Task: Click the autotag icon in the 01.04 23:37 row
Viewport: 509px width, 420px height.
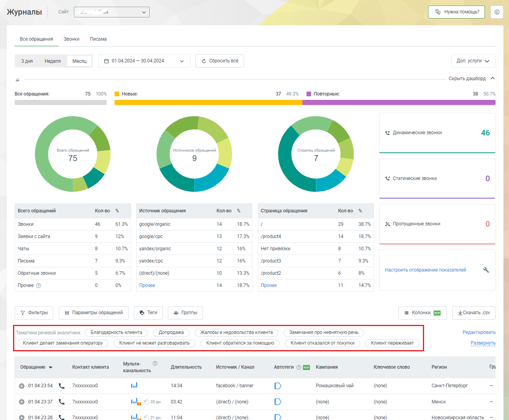Action: (278, 402)
